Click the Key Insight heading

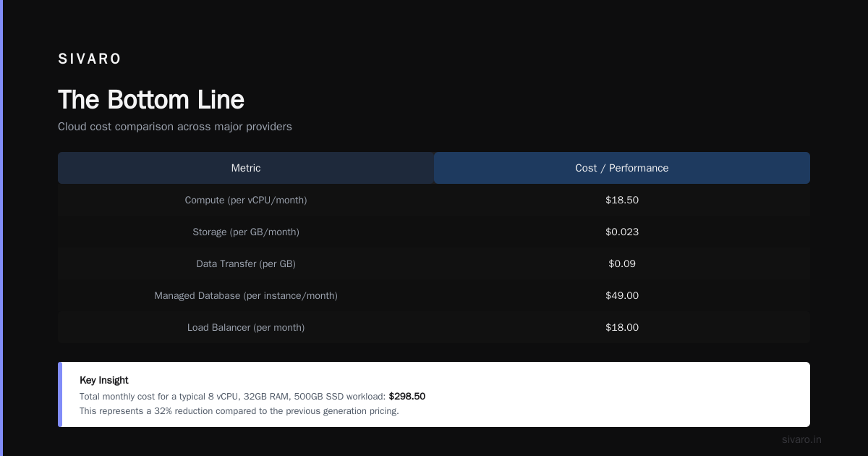click(104, 380)
